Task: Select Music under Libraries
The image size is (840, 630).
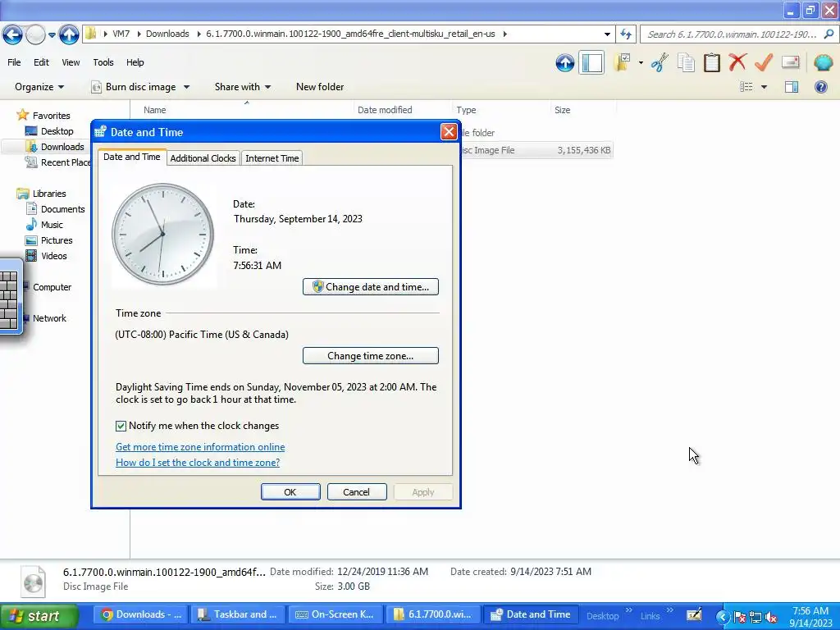Action: (52, 225)
